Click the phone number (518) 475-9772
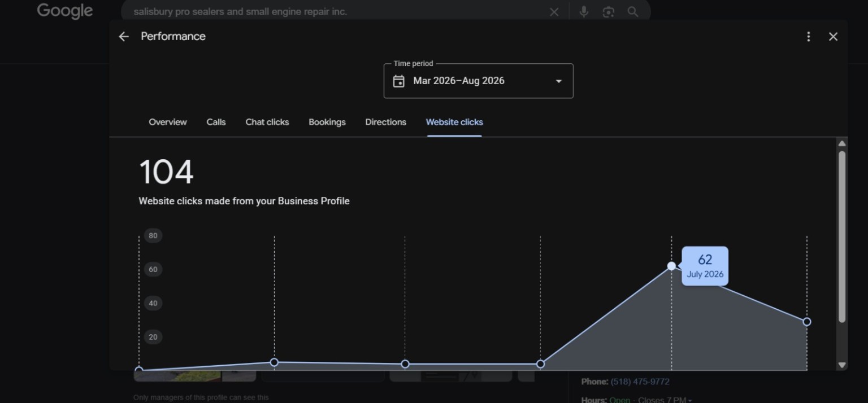The height and width of the screenshot is (403, 868). tap(640, 382)
